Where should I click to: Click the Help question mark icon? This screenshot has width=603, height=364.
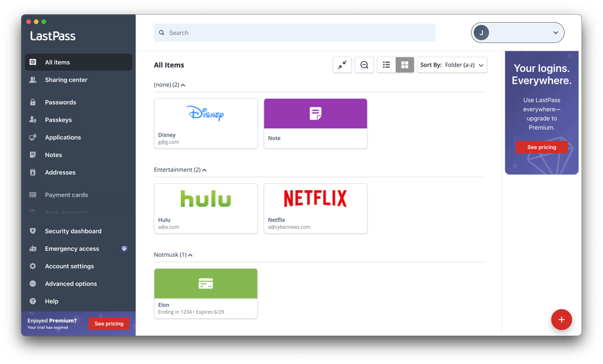(x=33, y=302)
